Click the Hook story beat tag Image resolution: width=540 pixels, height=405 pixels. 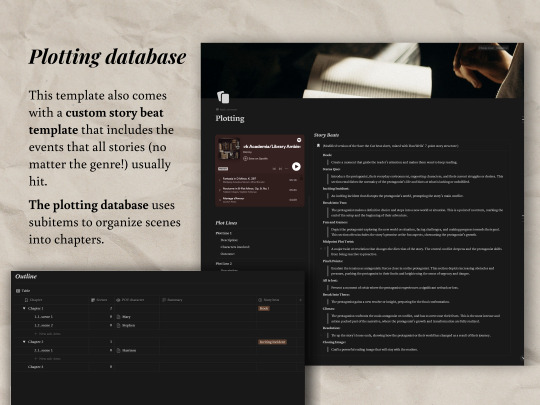coord(264,308)
